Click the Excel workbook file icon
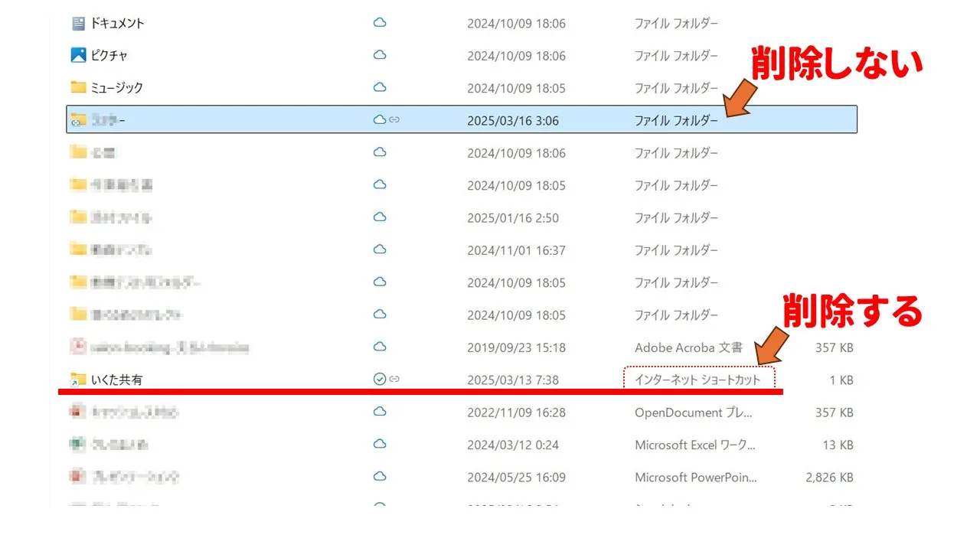The height and width of the screenshot is (551, 980). click(78, 445)
